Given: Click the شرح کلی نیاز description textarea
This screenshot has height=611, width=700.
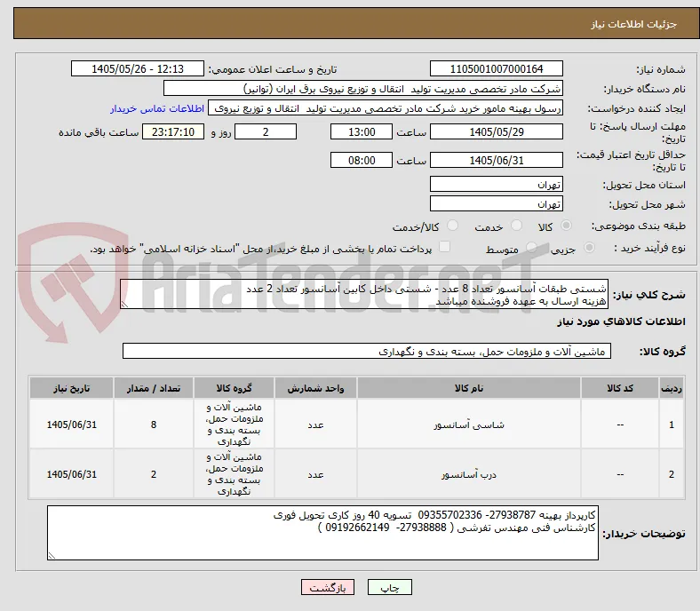Looking at the screenshot, I should coord(364,294).
